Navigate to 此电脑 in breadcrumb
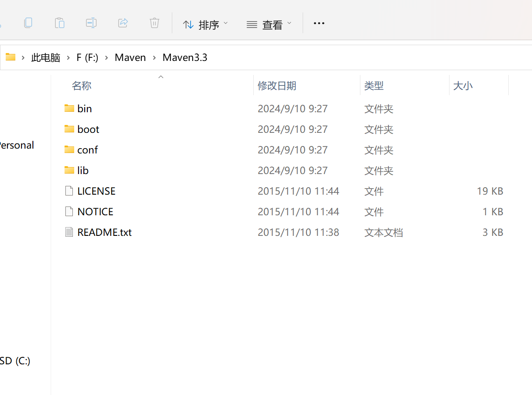Screen dimensions: 532x395 pyautogui.click(x=46, y=57)
